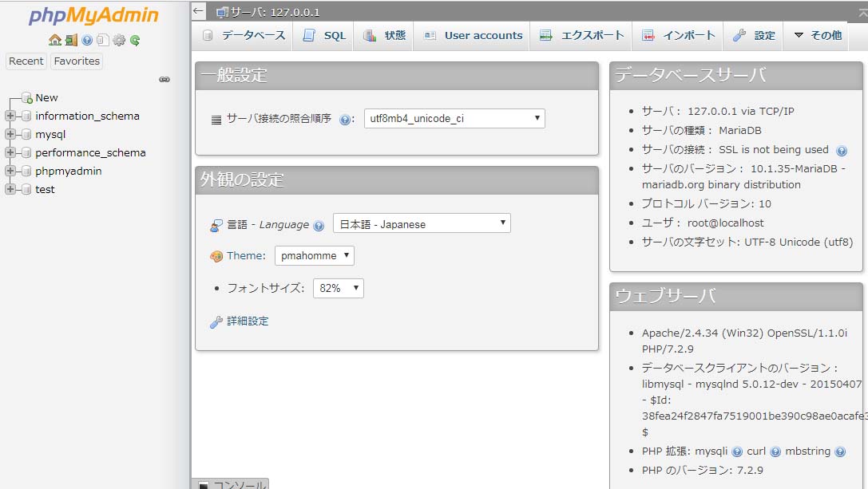
Task: Click help icon next to SSL status
Action: click(841, 150)
